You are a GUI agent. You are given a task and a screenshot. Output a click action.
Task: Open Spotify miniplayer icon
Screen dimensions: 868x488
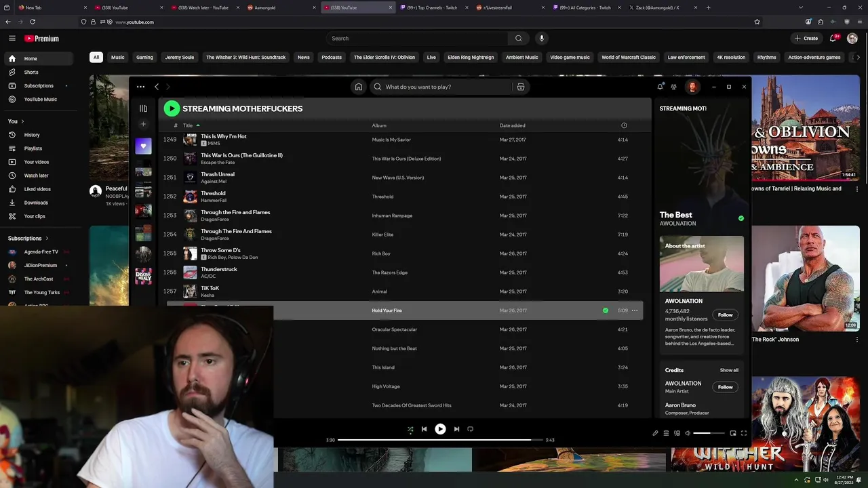click(732, 433)
